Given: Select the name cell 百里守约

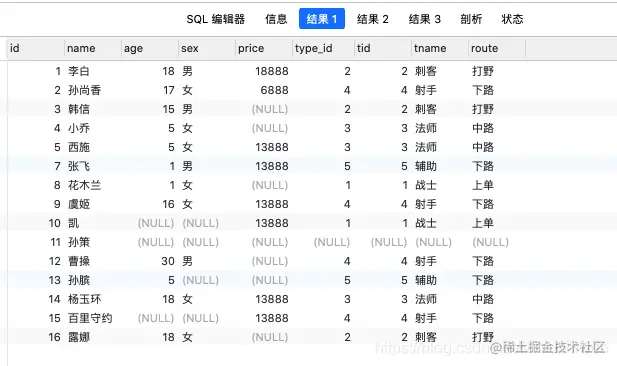Looking at the screenshot, I should [x=90, y=318].
